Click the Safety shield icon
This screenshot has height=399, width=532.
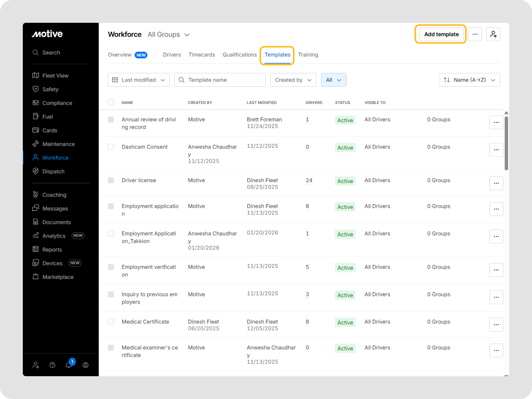pyautogui.click(x=36, y=89)
